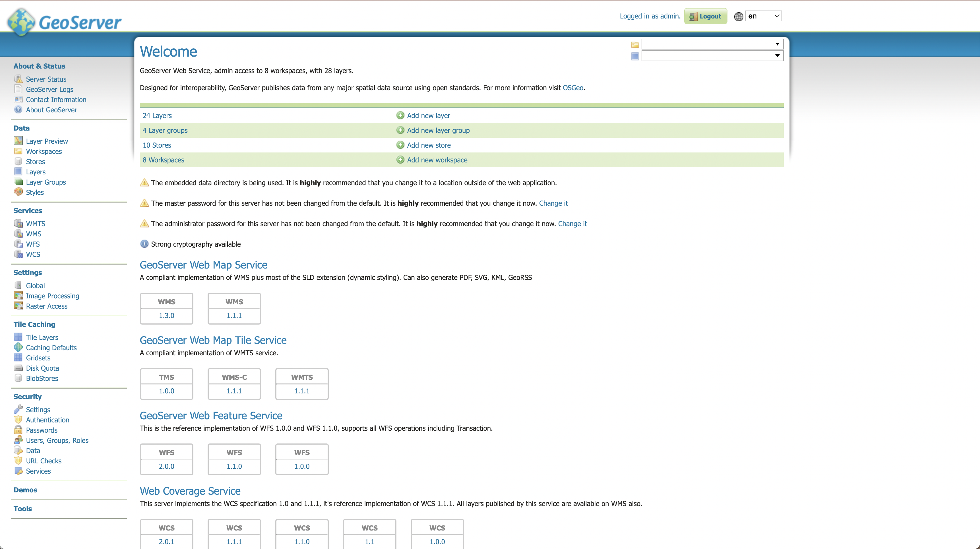This screenshot has width=980, height=549.
Task: Click the Tile Layers grid icon
Action: 18,337
